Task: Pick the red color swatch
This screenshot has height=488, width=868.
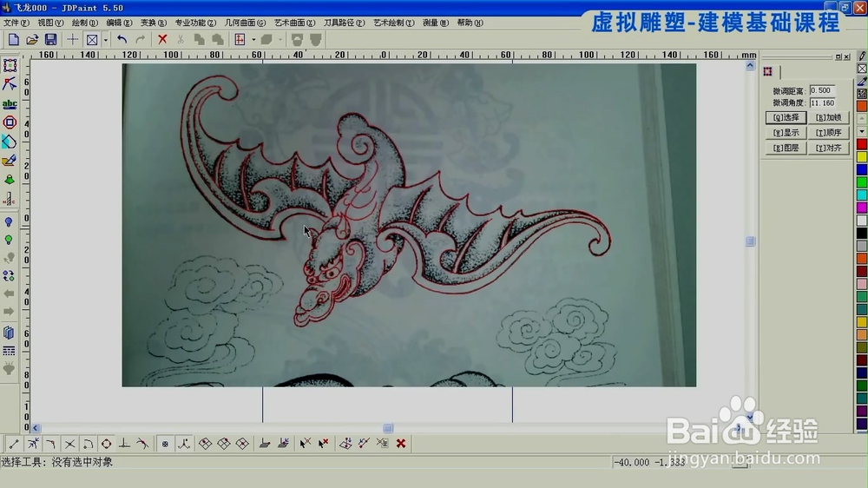Action: [x=862, y=144]
